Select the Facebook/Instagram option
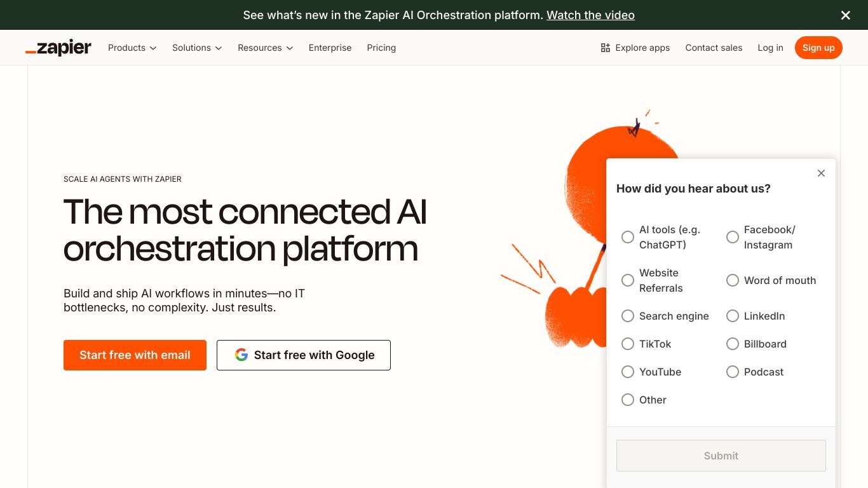 [x=733, y=237]
